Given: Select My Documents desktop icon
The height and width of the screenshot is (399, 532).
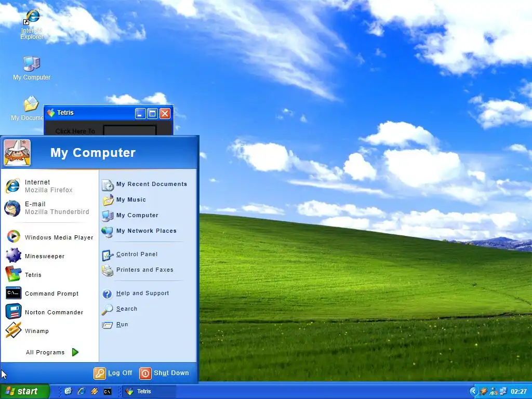Looking at the screenshot, I should 28,109.
